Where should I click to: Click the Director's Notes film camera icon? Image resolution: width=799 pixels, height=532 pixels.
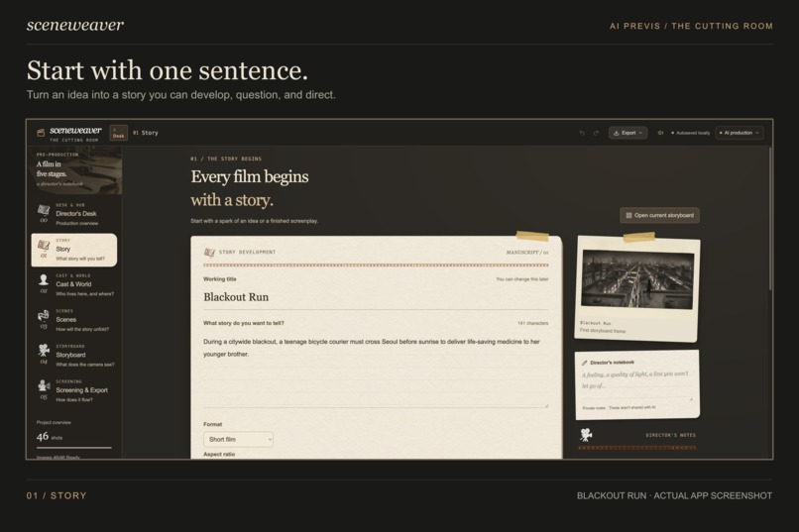click(586, 435)
